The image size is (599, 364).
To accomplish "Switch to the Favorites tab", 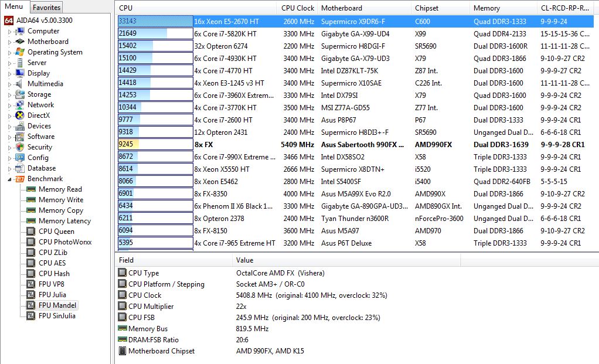I will click(46, 7).
